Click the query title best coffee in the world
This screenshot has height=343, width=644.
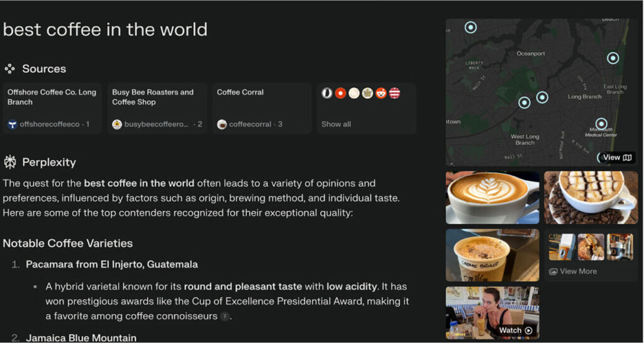pyautogui.click(x=105, y=30)
